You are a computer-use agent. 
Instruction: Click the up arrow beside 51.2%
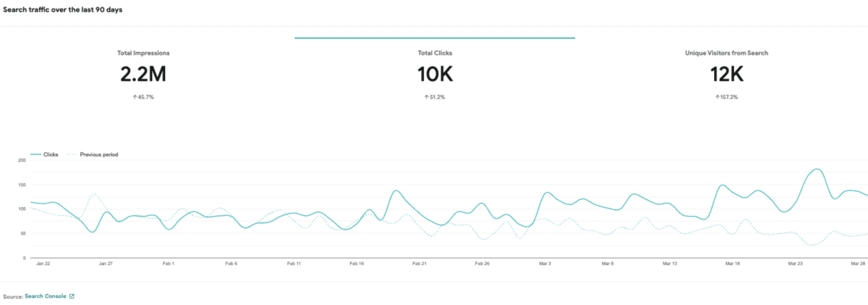click(426, 97)
